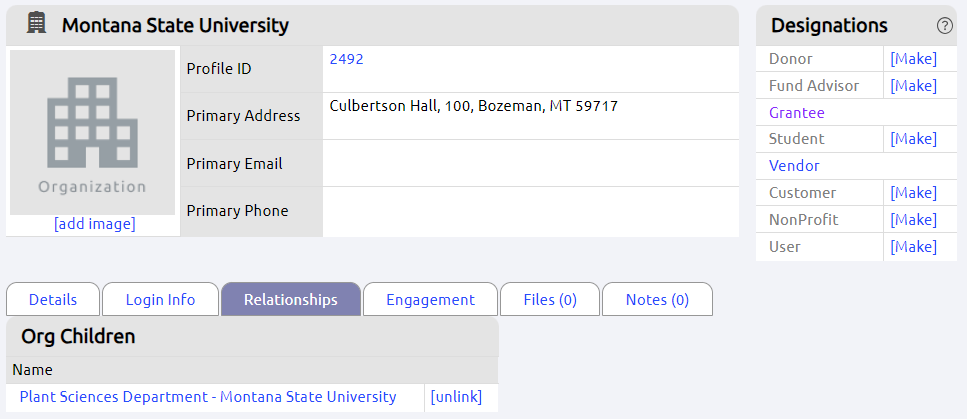This screenshot has height=419, width=967.
Task: Make this profile a Customer
Action: tap(913, 193)
